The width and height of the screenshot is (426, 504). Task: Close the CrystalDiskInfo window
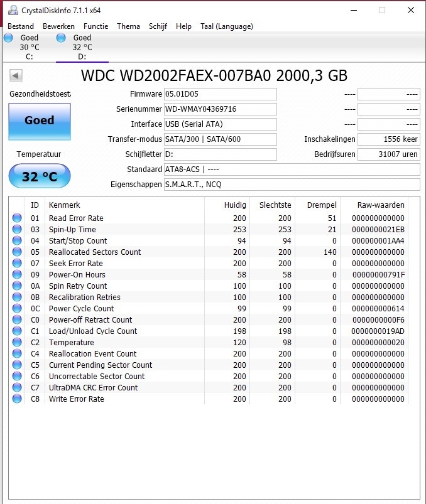[x=411, y=10]
